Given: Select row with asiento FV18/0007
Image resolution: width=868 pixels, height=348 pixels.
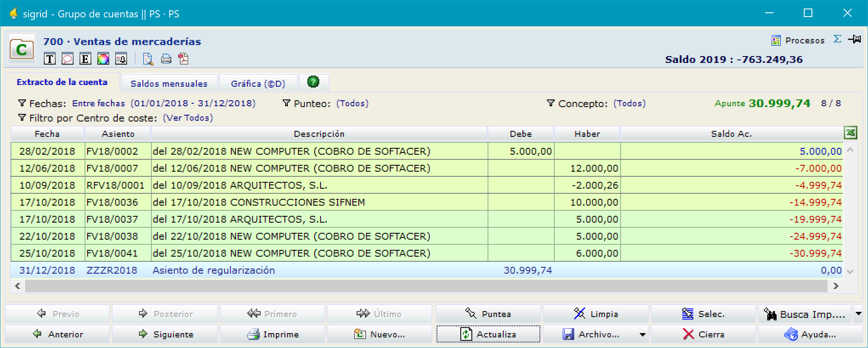Looking at the screenshot, I should coord(427,168).
